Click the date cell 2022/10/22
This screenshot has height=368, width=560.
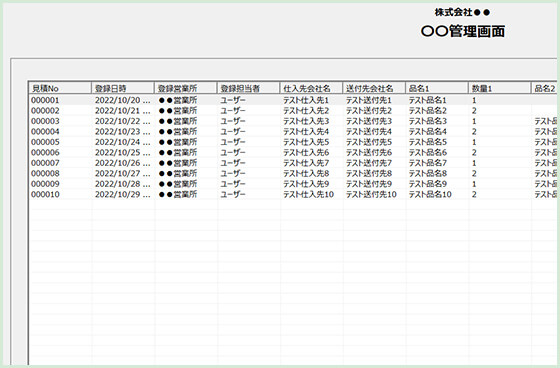click(x=122, y=121)
